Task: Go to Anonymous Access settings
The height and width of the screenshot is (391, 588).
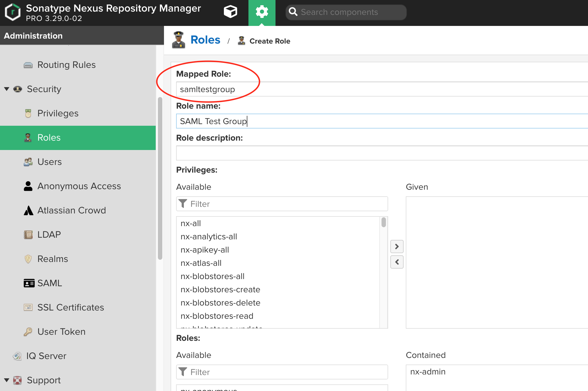Action: point(79,186)
